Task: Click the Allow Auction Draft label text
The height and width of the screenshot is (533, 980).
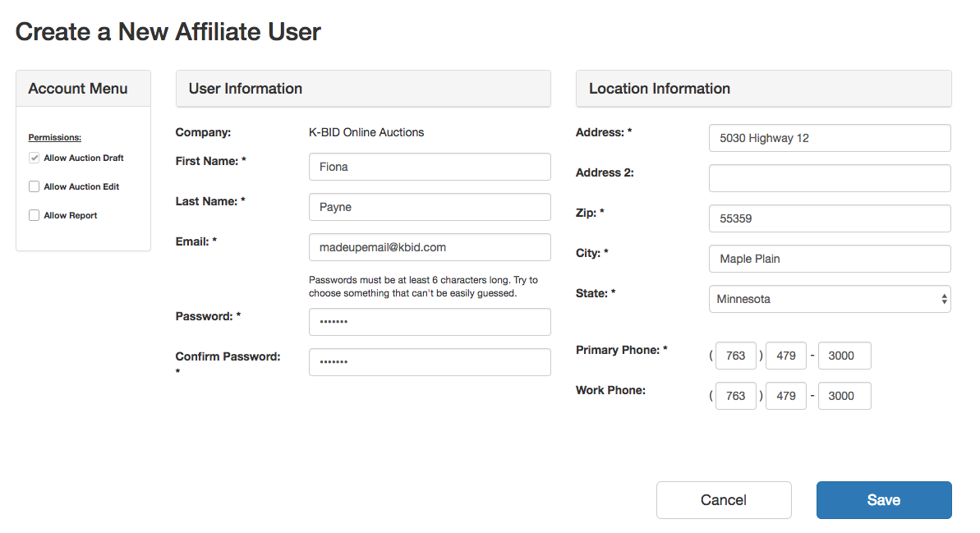Action: click(x=84, y=158)
